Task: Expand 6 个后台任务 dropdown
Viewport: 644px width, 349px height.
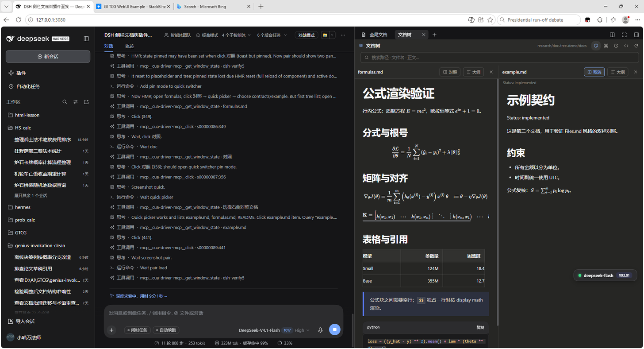Action: click(x=272, y=35)
